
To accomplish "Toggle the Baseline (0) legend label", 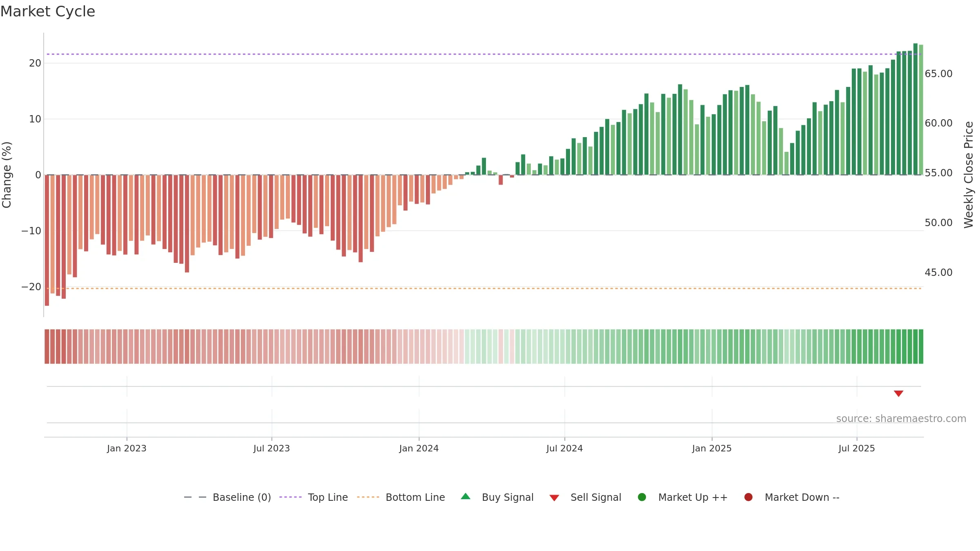I will (242, 498).
